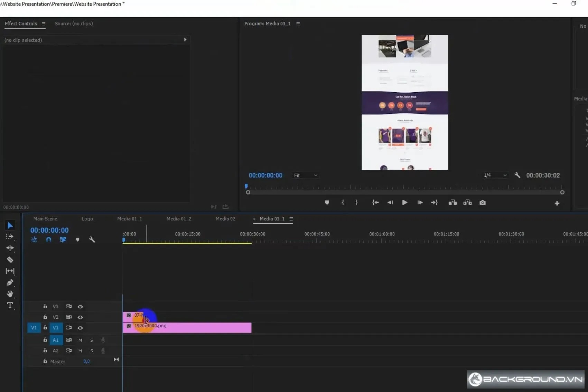Toggle lock on V3 track
This screenshot has height=392, width=588.
(x=45, y=306)
